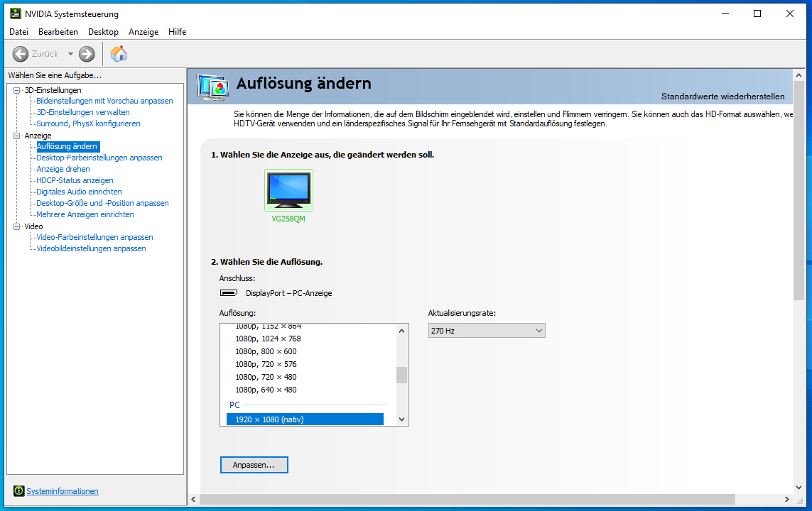Select 1920 × 1080 (nativ) resolution
The height and width of the screenshot is (511, 812).
click(305, 419)
